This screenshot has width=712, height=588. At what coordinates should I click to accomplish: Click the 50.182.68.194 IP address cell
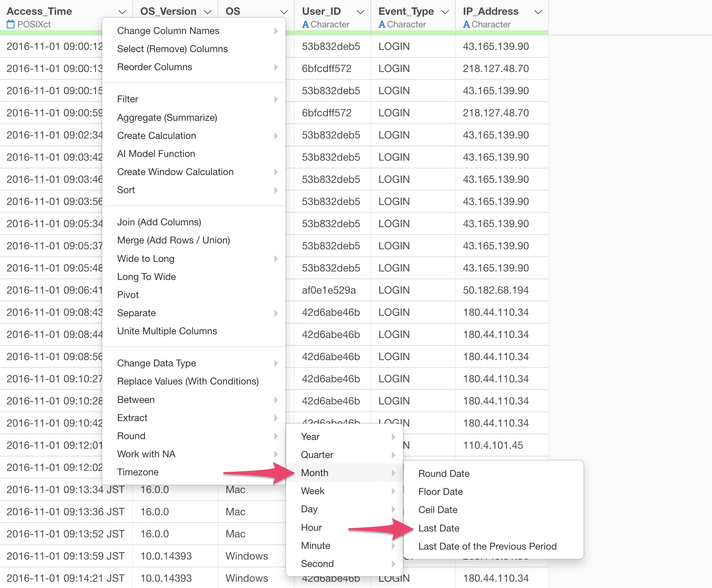pos(496,290)
